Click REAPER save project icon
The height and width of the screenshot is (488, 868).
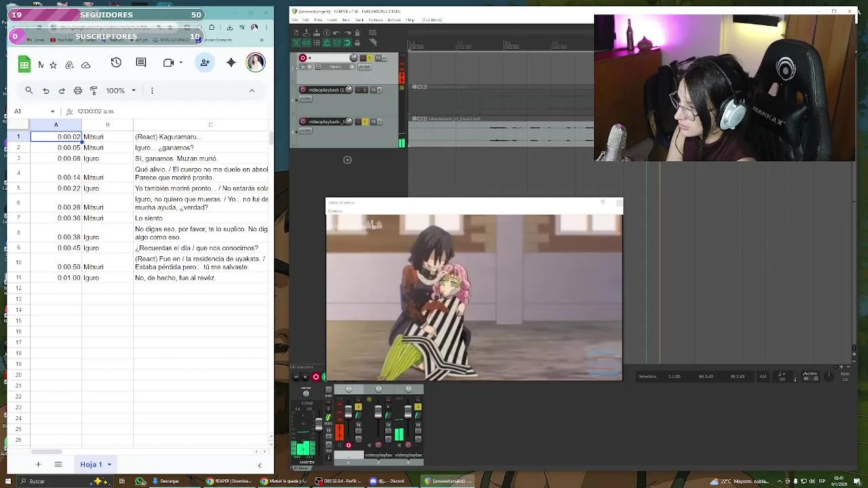point(317,33)
